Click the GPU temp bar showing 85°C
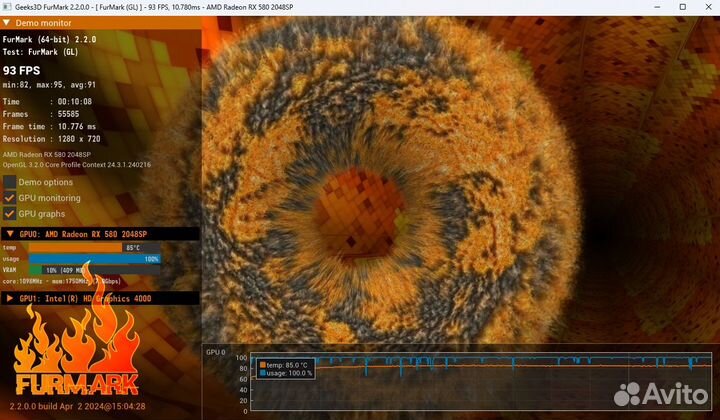The height and width of the screenshot is (420, 720). [x=95, y=248]
